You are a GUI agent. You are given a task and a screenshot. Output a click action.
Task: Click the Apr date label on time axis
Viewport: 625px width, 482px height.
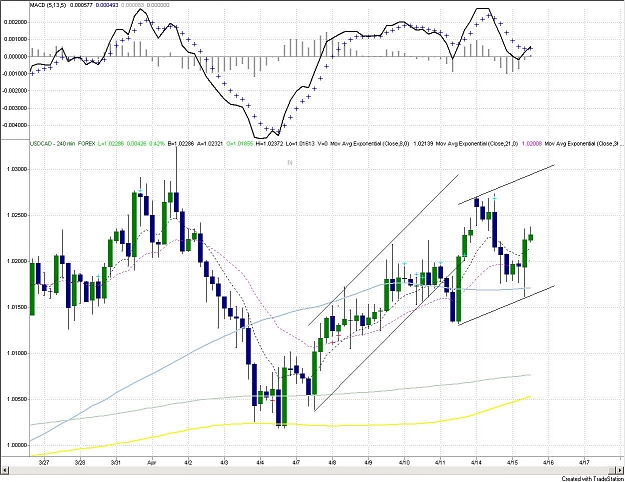151,462
